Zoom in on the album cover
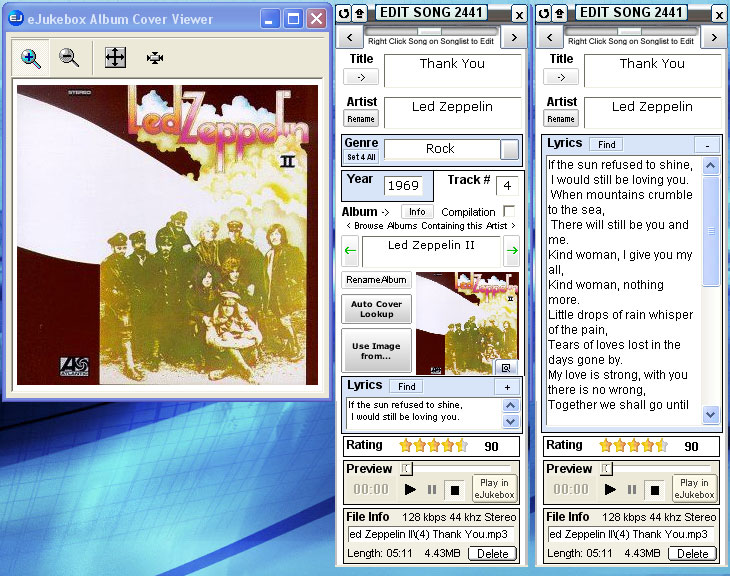The width and height of the screenshot is (730, 576). pyautogui.click(x=30, y=58)
